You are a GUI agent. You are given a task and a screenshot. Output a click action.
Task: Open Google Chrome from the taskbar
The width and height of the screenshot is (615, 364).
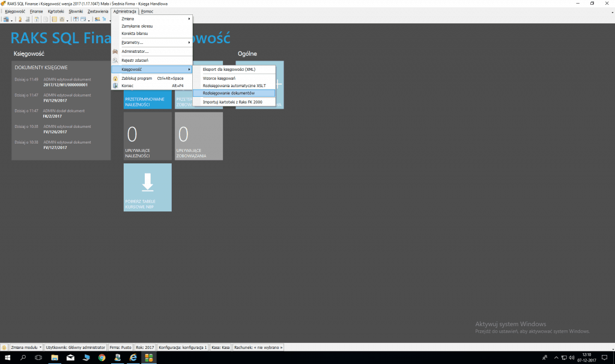(101, 358)
